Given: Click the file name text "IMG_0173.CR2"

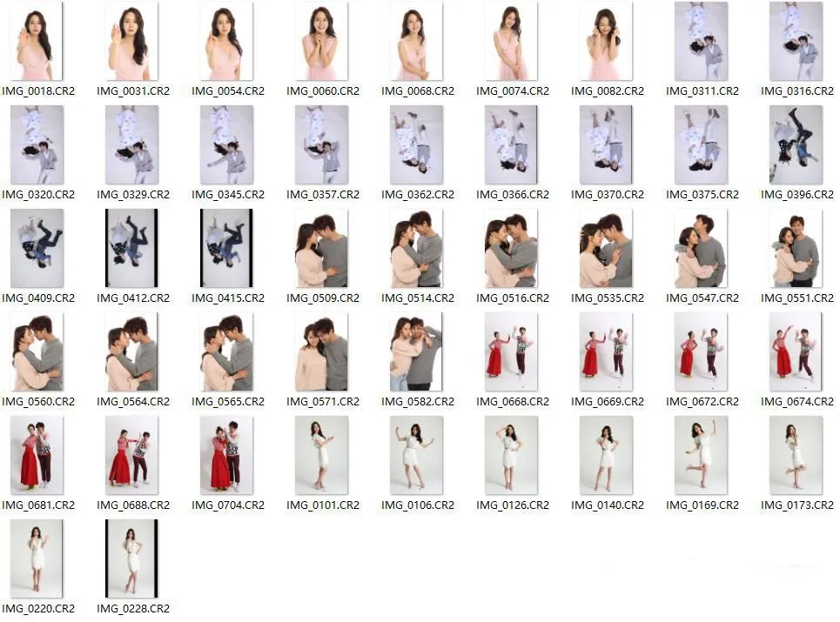Looking at the screenshot, I should [x=797, y=505].
